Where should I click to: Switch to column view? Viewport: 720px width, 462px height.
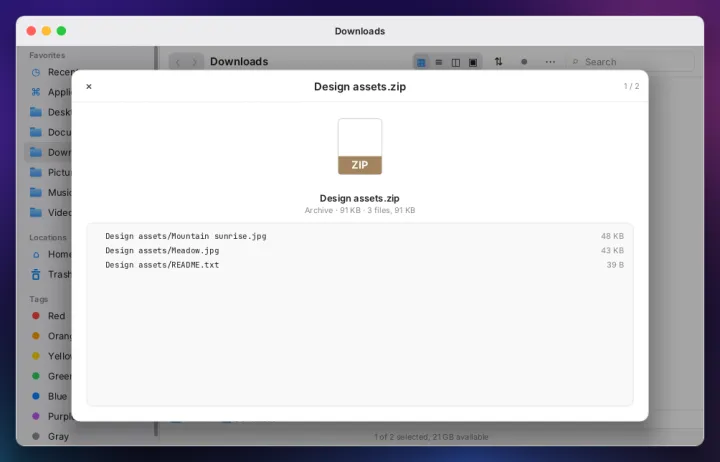coord(456,62)
